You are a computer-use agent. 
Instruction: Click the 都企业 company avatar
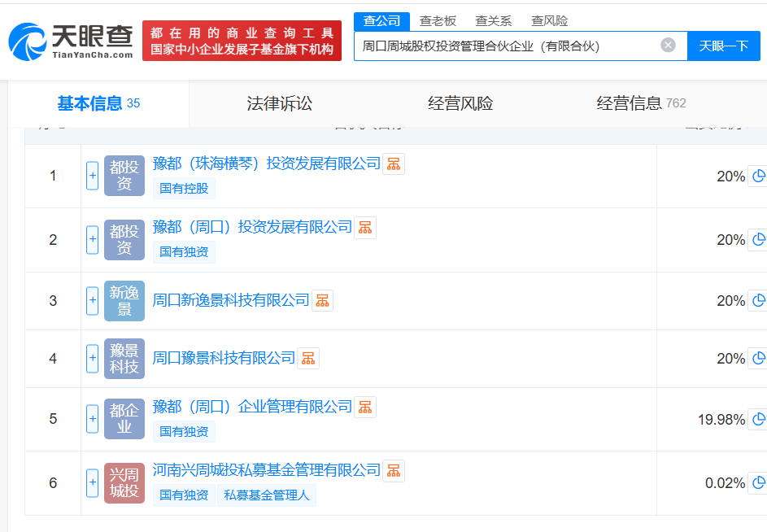pos(124,419)
